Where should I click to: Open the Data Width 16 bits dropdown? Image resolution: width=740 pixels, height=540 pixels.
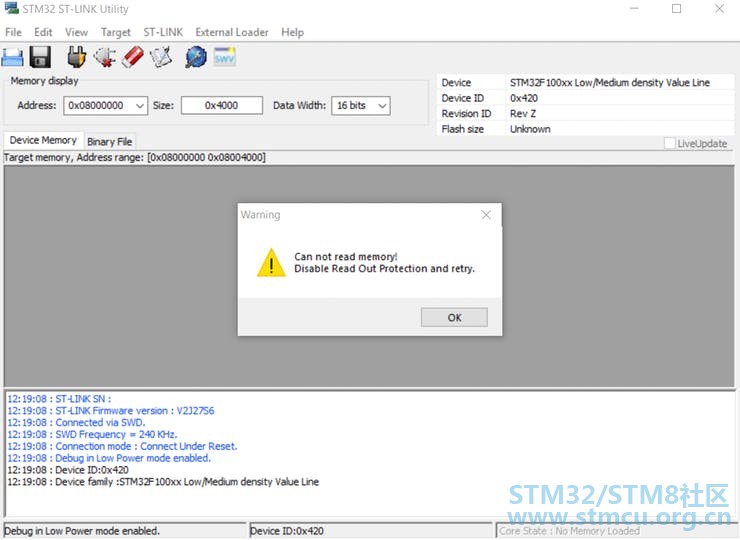point(361,106)
